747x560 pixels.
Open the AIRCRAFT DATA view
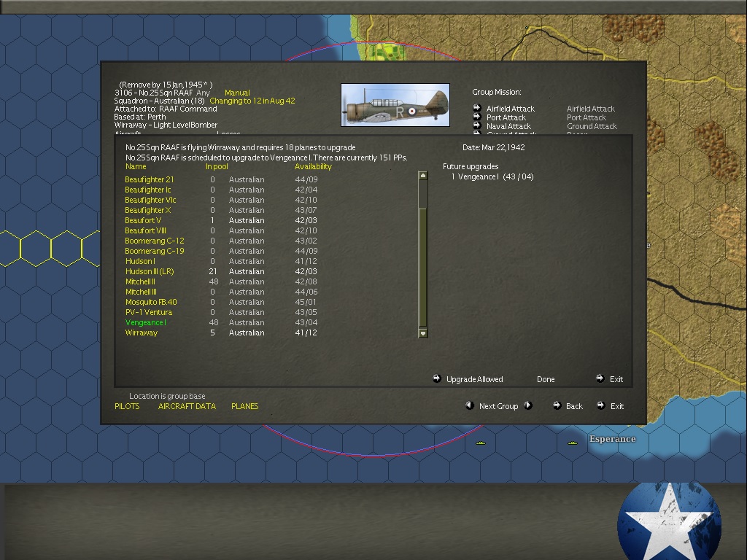(x=187, y=406)
